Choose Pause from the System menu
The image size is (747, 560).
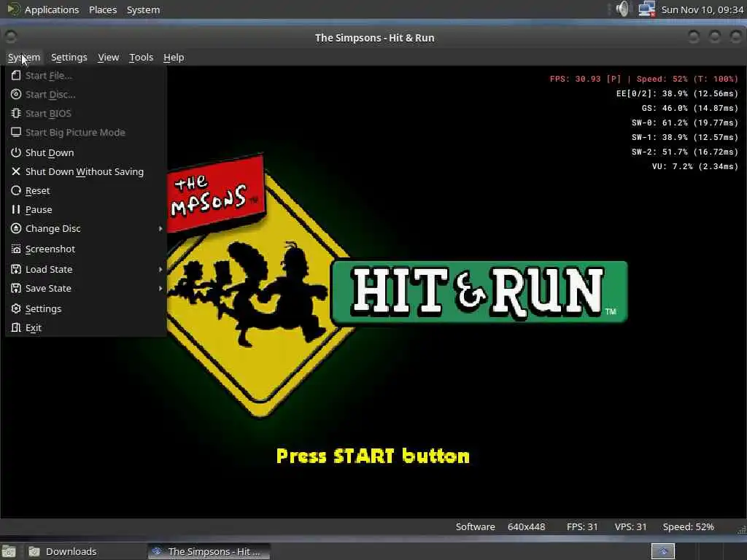[x=86, y=209]
